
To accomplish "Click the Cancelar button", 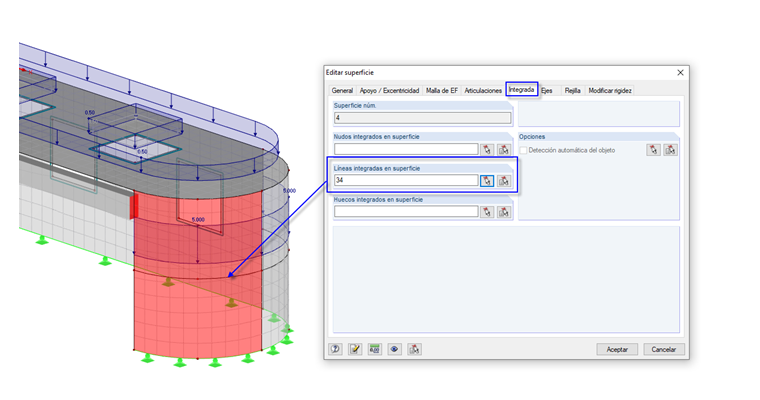I will [664, 349].
